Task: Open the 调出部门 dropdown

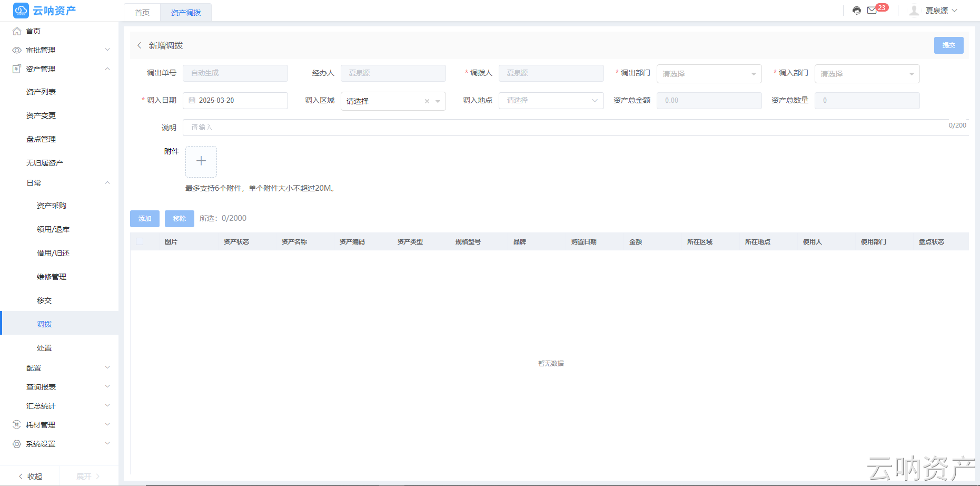Action: [x=709, y=74]
